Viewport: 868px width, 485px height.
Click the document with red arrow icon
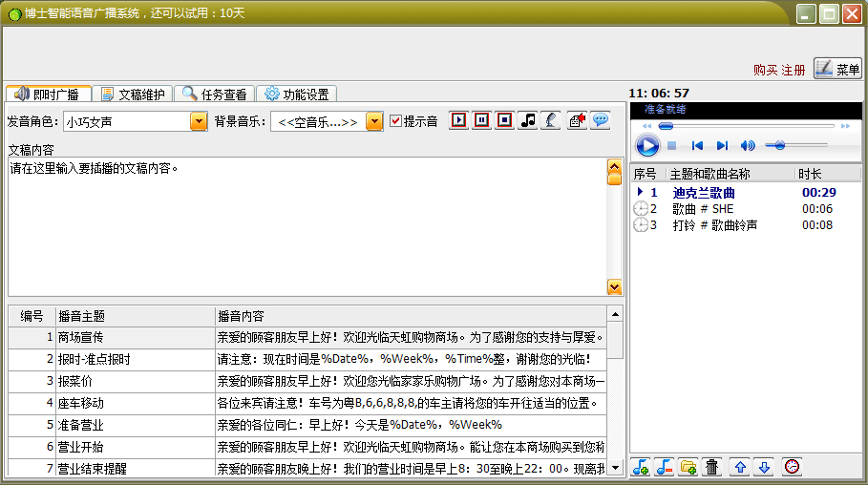[578, 120]
